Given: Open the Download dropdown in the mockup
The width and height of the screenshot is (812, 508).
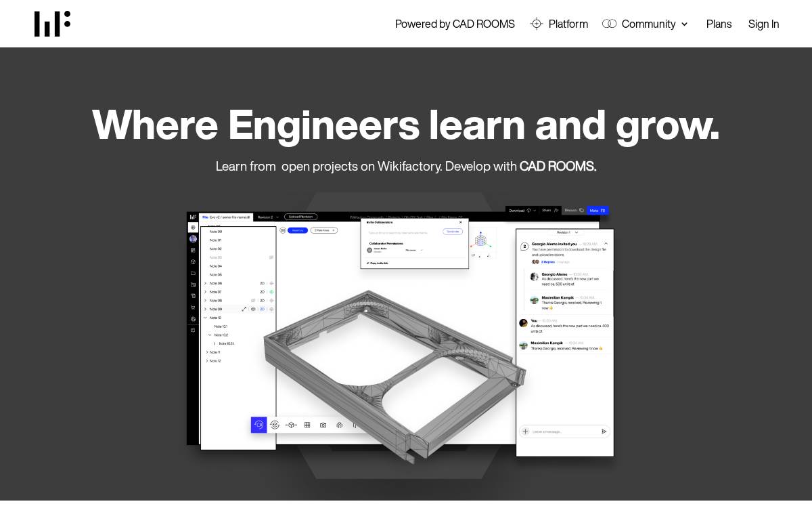Looking at the screenshot, I should point(522,211).
